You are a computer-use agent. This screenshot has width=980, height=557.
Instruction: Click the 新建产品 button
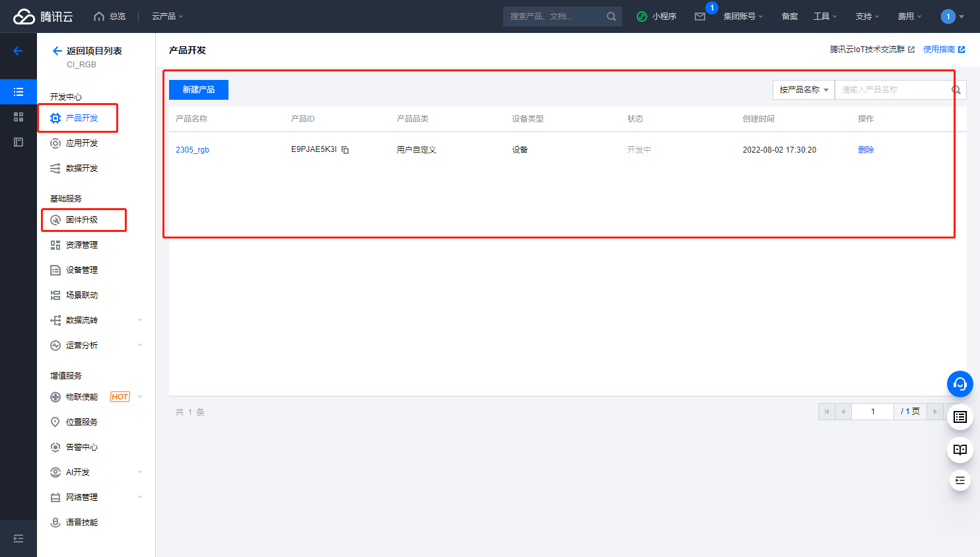(198, 90)
